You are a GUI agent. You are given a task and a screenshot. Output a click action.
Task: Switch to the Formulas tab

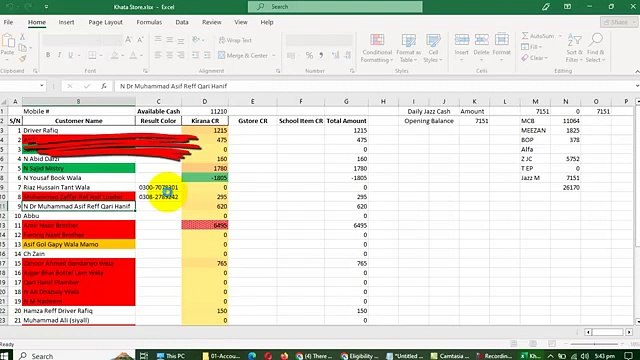pos(149,22)
